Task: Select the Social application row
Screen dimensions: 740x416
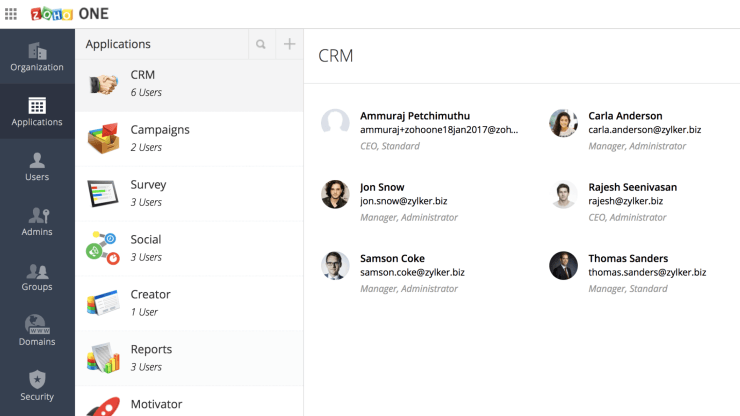Action: (x=189, y=249)
